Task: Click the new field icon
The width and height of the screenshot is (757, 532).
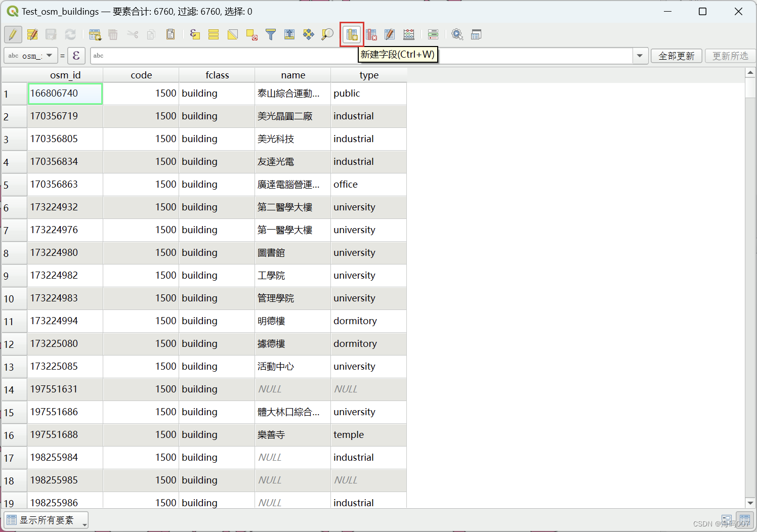Action: tap(352, 34)
